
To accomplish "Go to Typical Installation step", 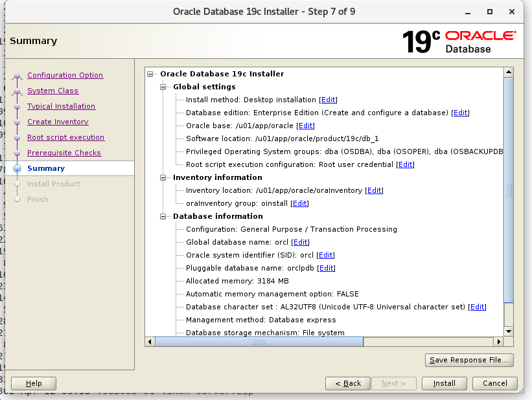I will (61, 106).
